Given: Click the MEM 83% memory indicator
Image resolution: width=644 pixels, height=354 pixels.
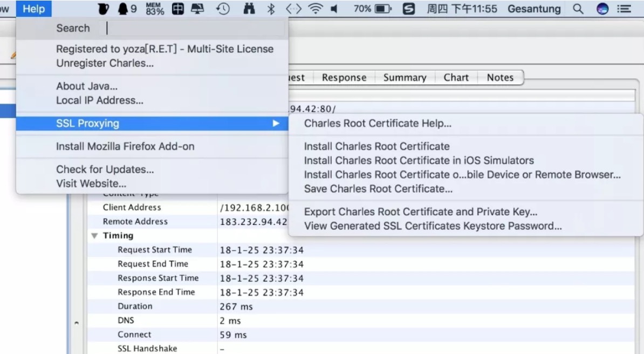Looking at the screenshot, I should [x=155, y=9].
